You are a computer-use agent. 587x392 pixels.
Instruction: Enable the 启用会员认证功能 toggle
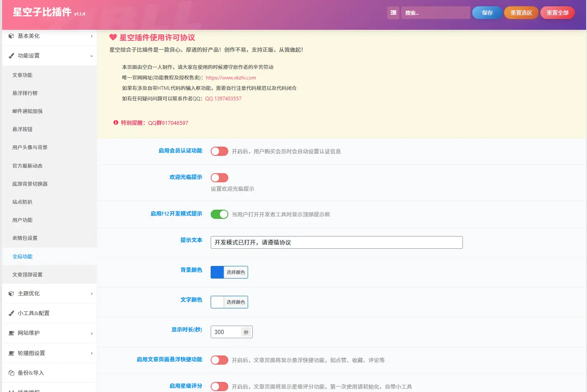click(x=219, y=151)
